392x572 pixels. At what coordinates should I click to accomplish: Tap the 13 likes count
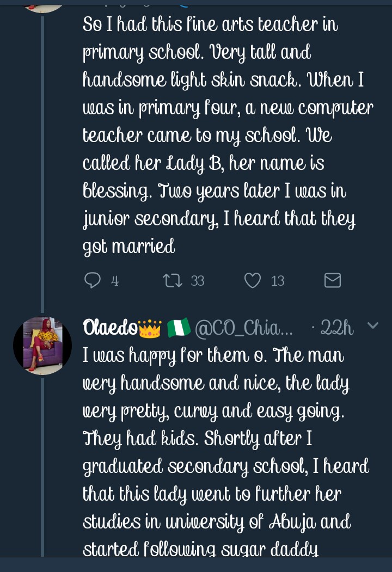[278, 281]
